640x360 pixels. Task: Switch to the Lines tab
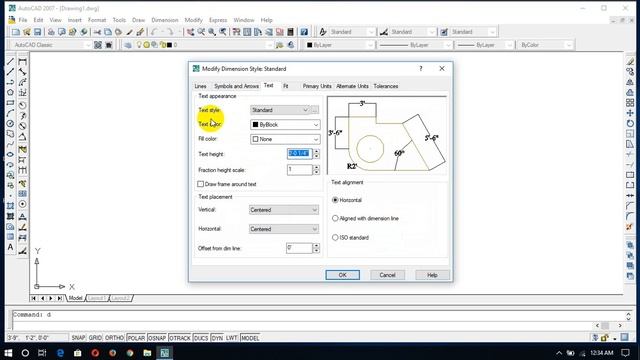click(200, 86)
